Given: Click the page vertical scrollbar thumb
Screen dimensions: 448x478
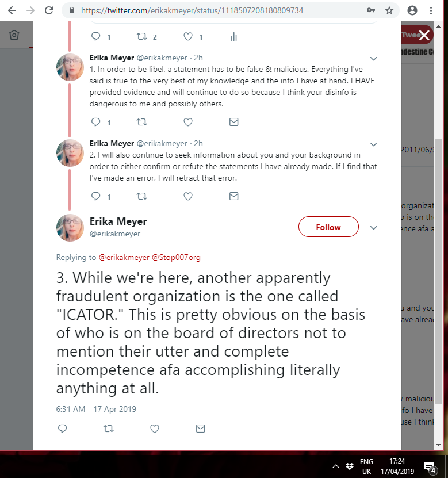Looking at the screenshot, I should [x=438, y=271].
